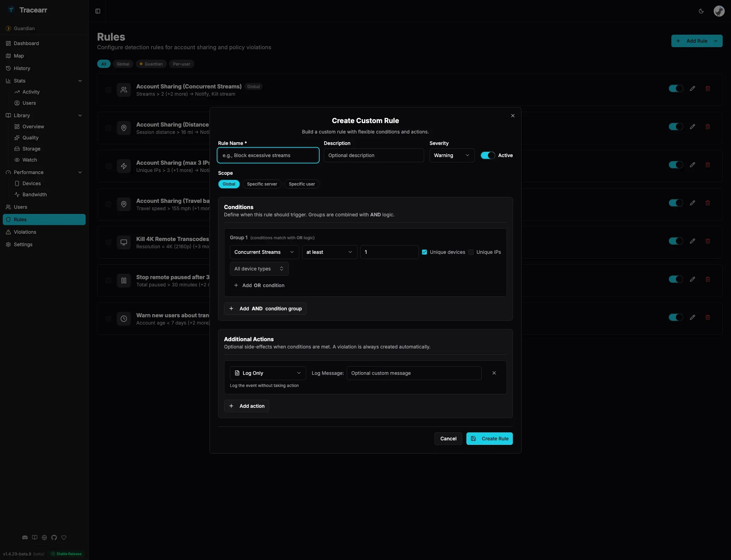
Task: Collapse the Performance sidebar section
Action: (80, 172)
